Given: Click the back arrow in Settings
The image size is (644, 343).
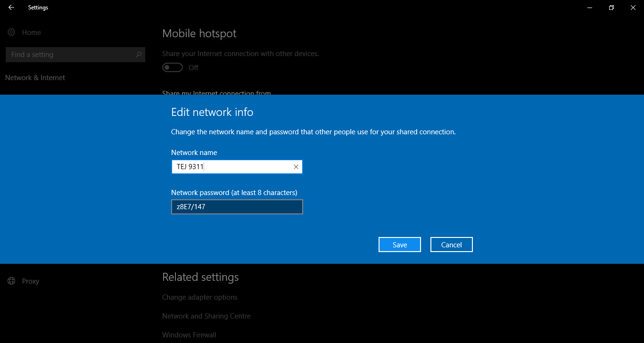Looking at the screenshot, I should tap(11, 8).
